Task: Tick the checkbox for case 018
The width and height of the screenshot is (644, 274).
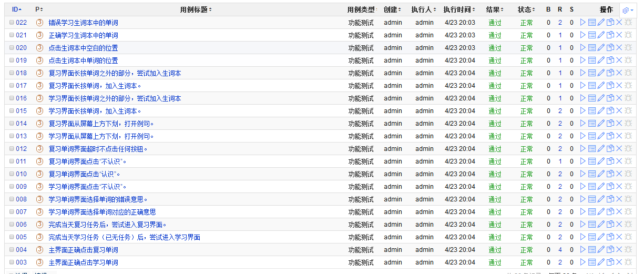Action: (12, 73)
